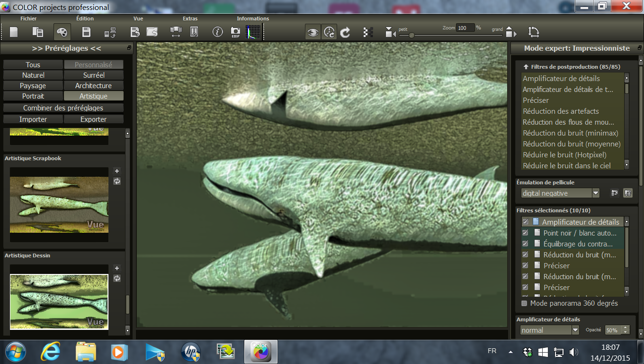
Task: Select the Artistique Dessin preset thumbnail
Action: [59, 301]
